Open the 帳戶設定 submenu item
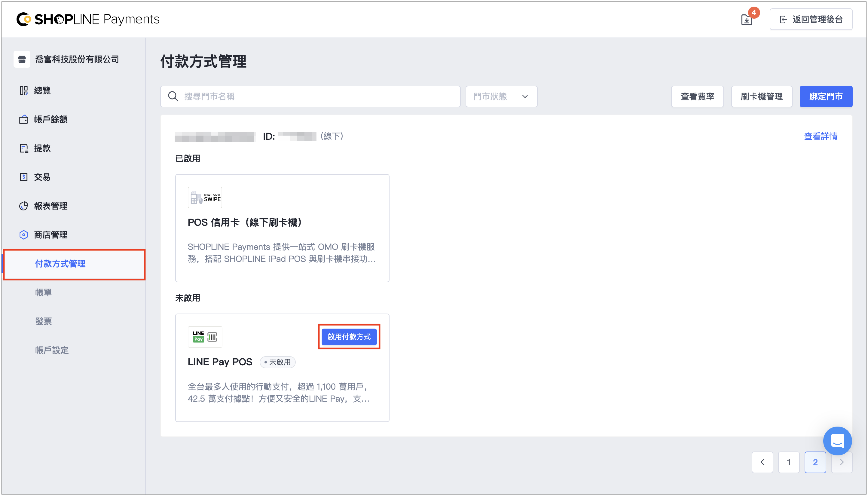 (52, 350)
